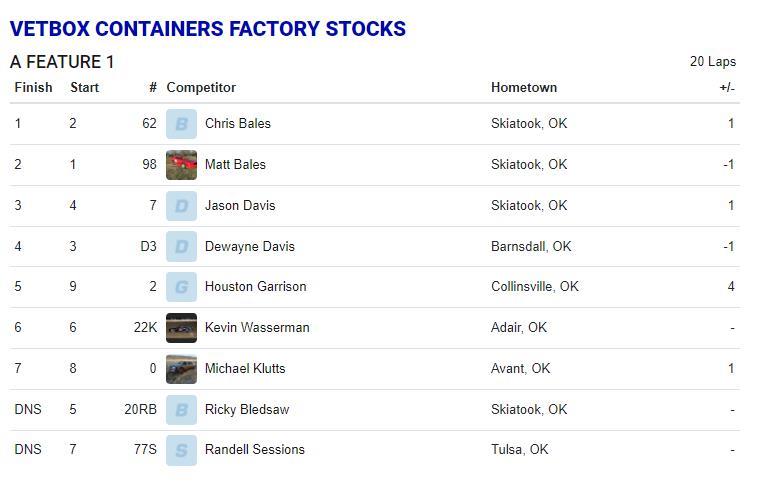Select Houston Garrison's name
The height and width of the screenshot is (484, 759).
coord(255,287)
